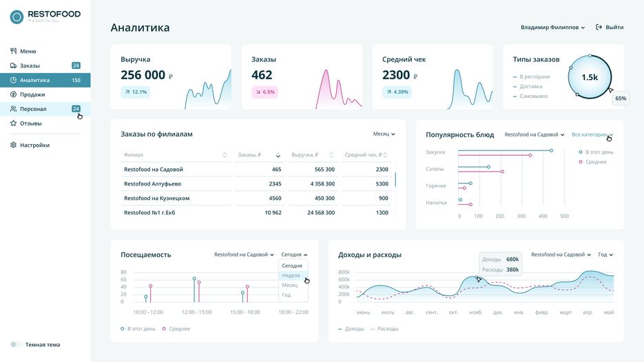The width and height of the screenshot is (644, 362).
Task: Open the Restofood на Кузнецком table row
Action: (x=256, y=198)
